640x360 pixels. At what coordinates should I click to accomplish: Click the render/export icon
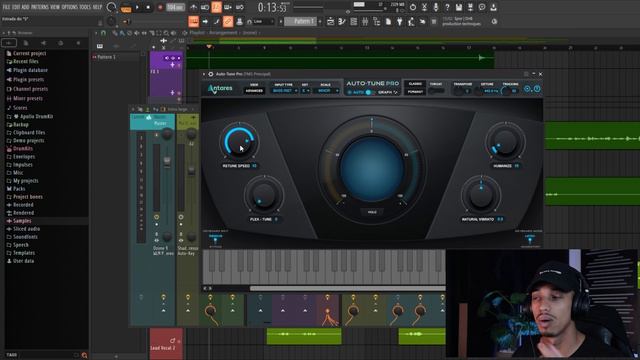coord(470,7)
